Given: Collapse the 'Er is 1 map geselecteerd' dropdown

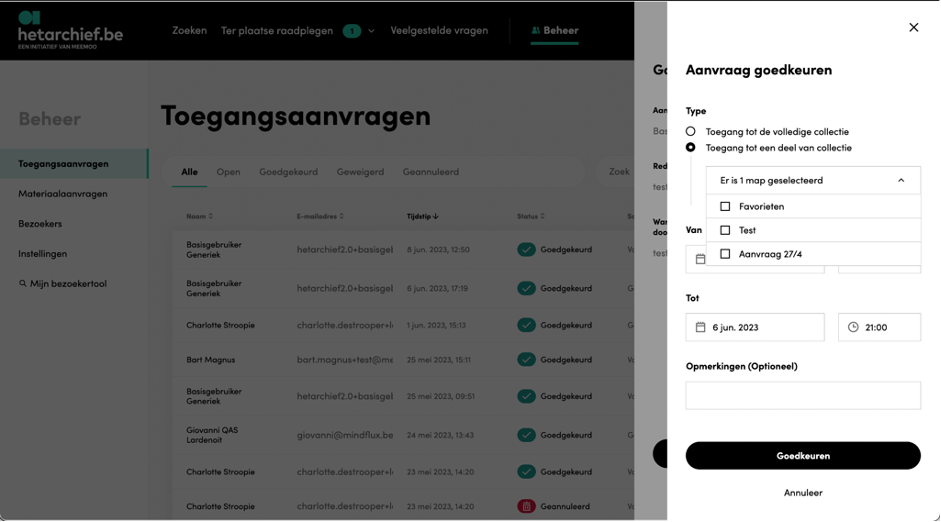Looking at the screenshot, I should [x=901, y=181].
